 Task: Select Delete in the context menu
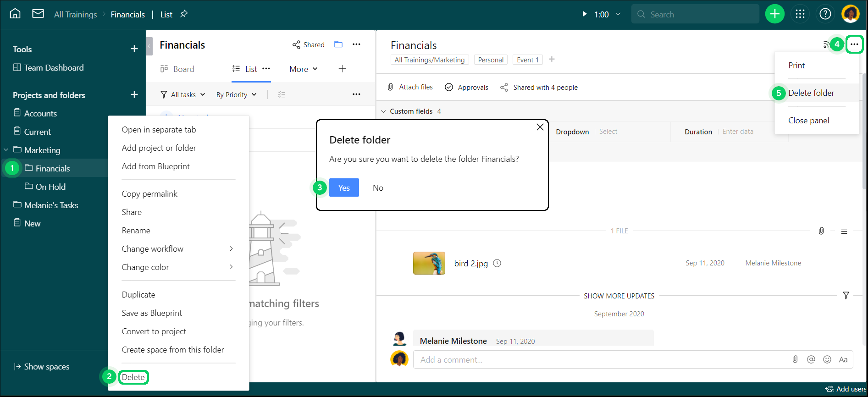(133, 377)
